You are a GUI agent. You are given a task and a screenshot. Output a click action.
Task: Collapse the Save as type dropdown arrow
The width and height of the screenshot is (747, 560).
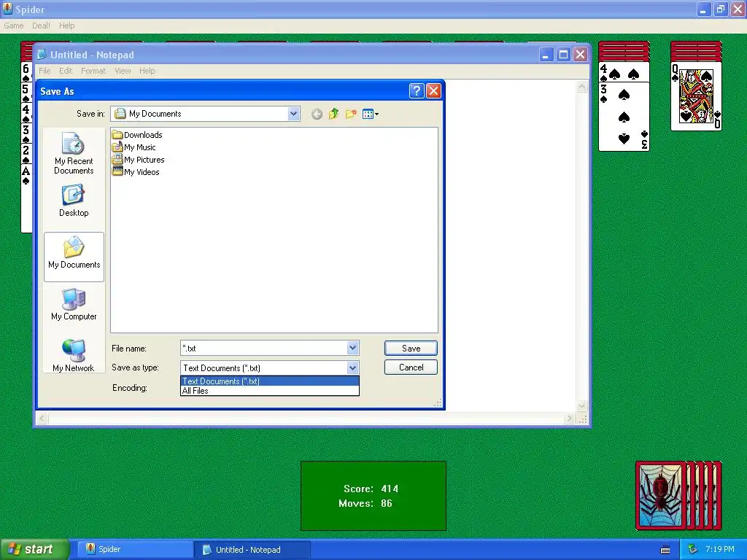pos(352,367)
